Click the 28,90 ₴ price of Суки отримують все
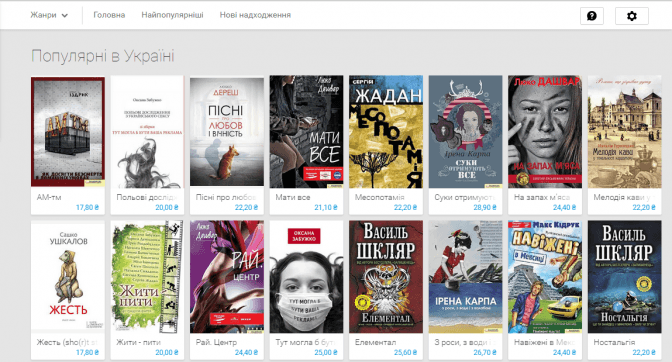 point(485,207)
